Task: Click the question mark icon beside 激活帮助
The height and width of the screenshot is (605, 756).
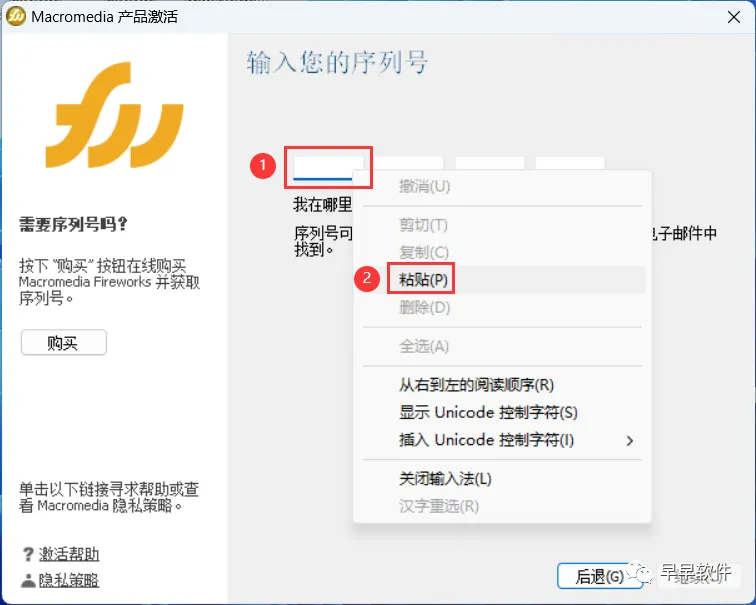Action: click(x=28, y=554)
